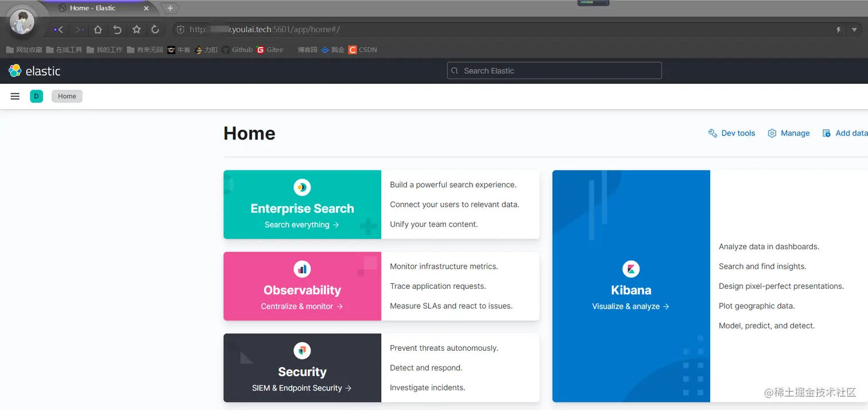This screenshot has width=868, height=410.
Task: Click 'Trace application requests.' text
Action: point(438,286)
